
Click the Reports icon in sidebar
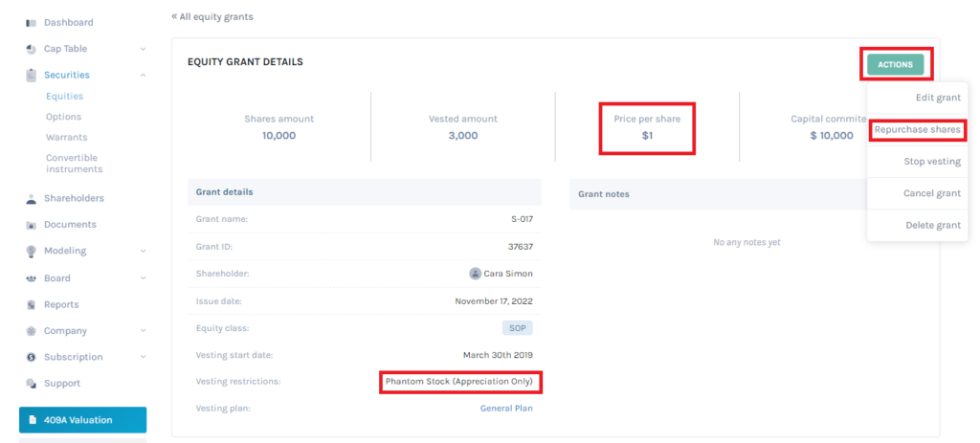pos(31,305)
